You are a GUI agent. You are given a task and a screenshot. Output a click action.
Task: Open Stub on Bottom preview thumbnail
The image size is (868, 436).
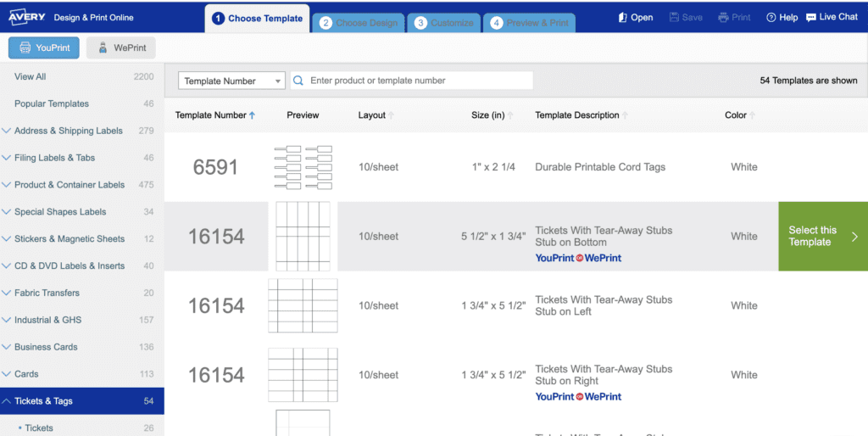(x=303, y=236)
